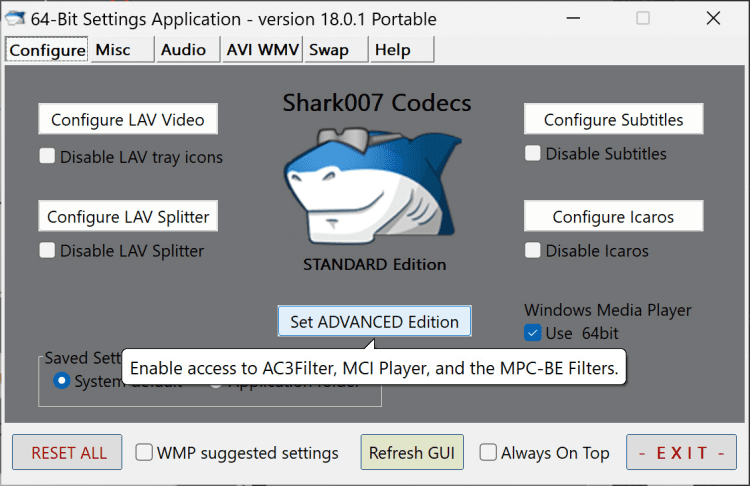Enable WMP suggested settings checkbox
The image size is (750, 486).
coord(145,453)
